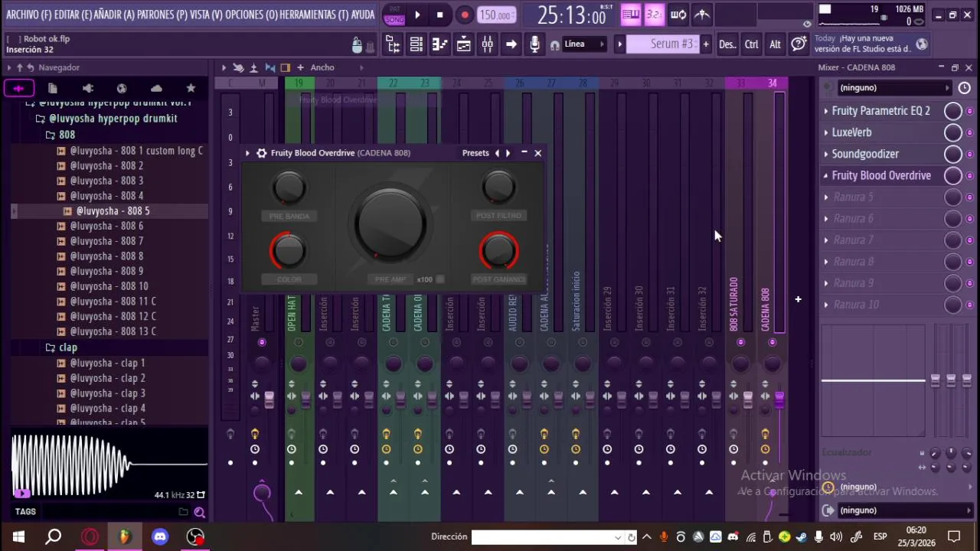Expand the Fruity Parametric EQ 2 slot arrow

point(826,111)
